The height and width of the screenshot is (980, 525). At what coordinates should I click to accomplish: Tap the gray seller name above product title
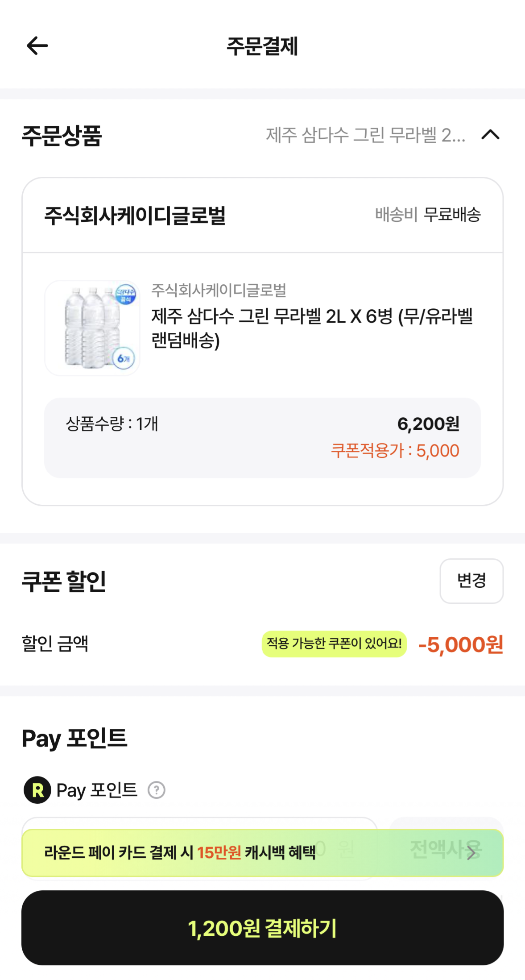[x=219, y=290]
